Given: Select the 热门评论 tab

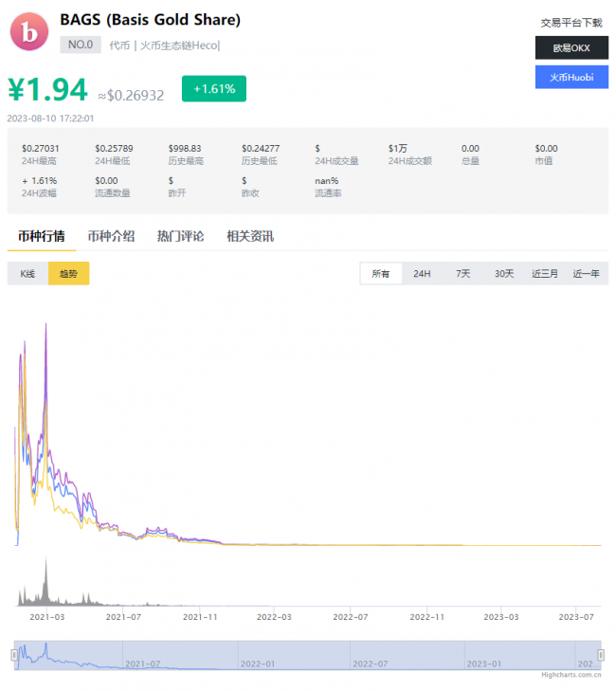Looking at the screenshot, I should pyautogui.click(x=180, y=236).
